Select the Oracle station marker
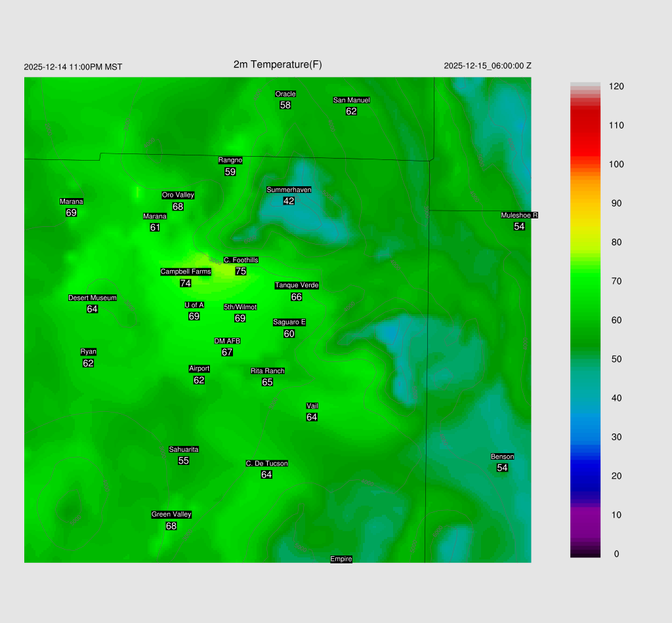Screen dimensions: 672x623 [285, 94]
